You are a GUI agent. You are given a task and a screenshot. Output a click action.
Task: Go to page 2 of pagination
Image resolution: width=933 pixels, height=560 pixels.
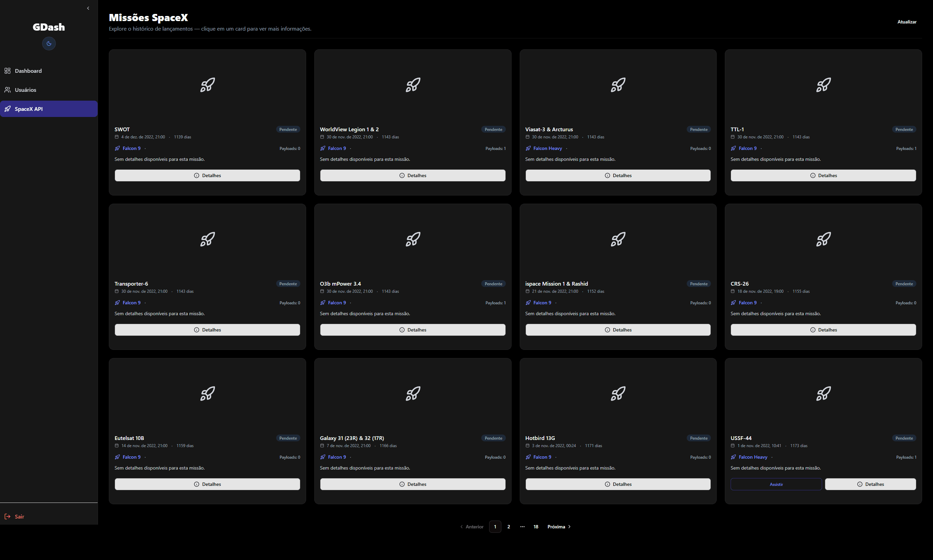pyautogui.click(x=509, y=526)
